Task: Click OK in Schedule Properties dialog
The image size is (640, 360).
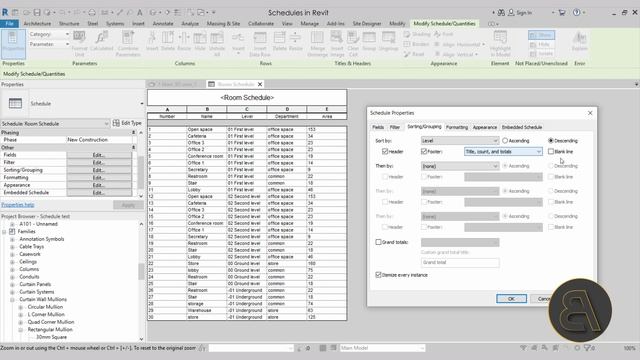Action: [511, 299]
